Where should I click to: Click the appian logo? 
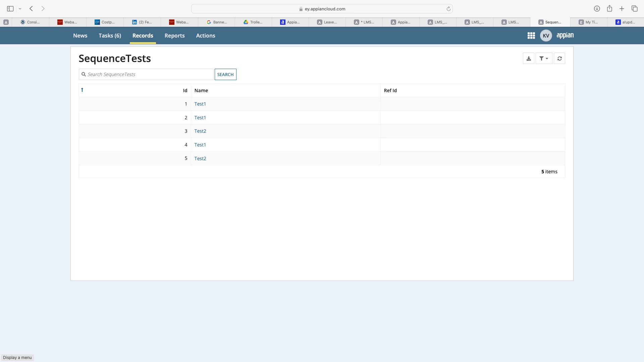pos(565,35)
